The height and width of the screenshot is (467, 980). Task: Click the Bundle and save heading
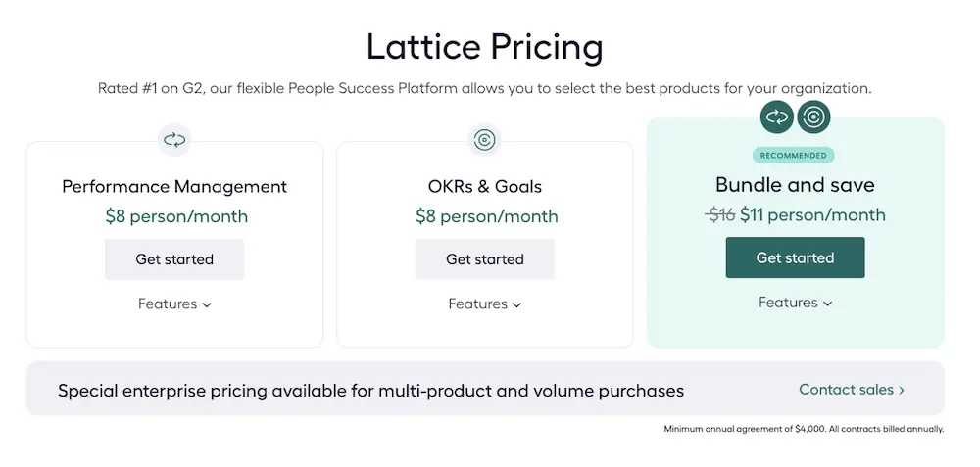pyautogui.click(x=795, y=184)
